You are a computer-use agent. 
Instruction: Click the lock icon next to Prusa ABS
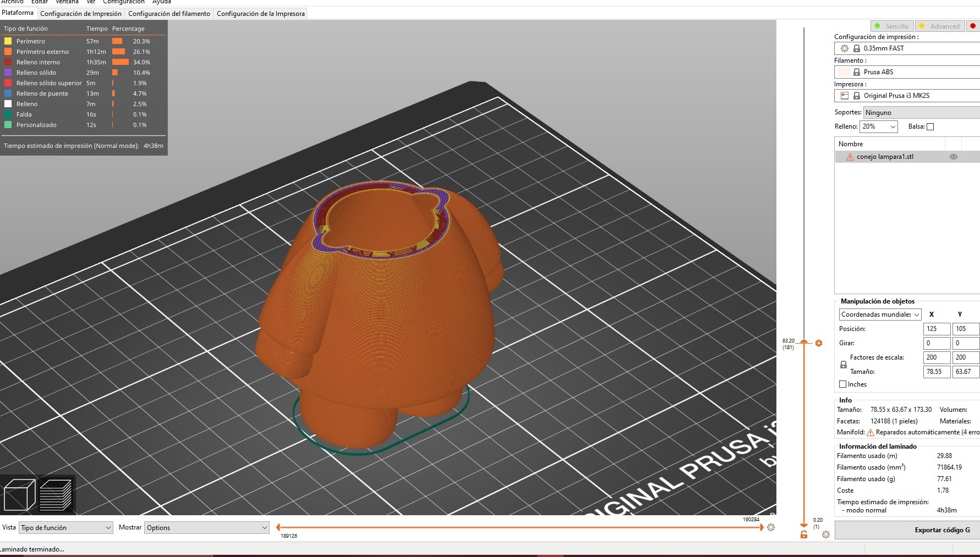[x=857, y=71]
